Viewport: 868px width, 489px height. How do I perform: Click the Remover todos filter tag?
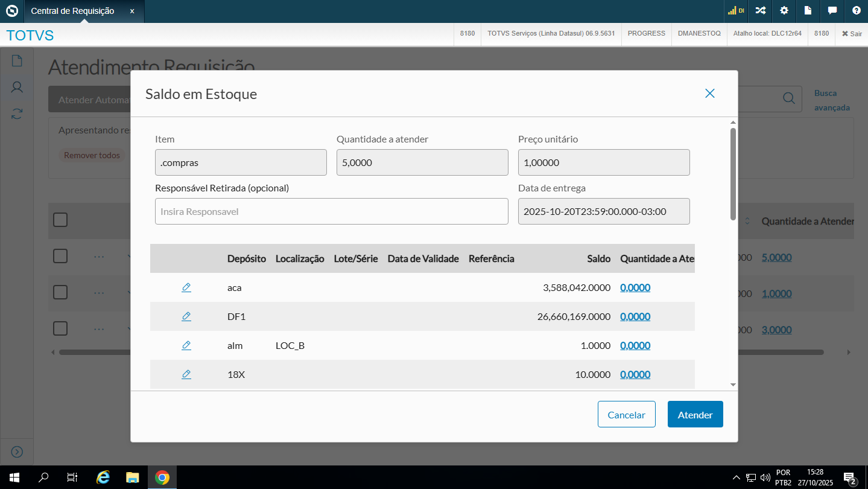[x=92, y=155]
